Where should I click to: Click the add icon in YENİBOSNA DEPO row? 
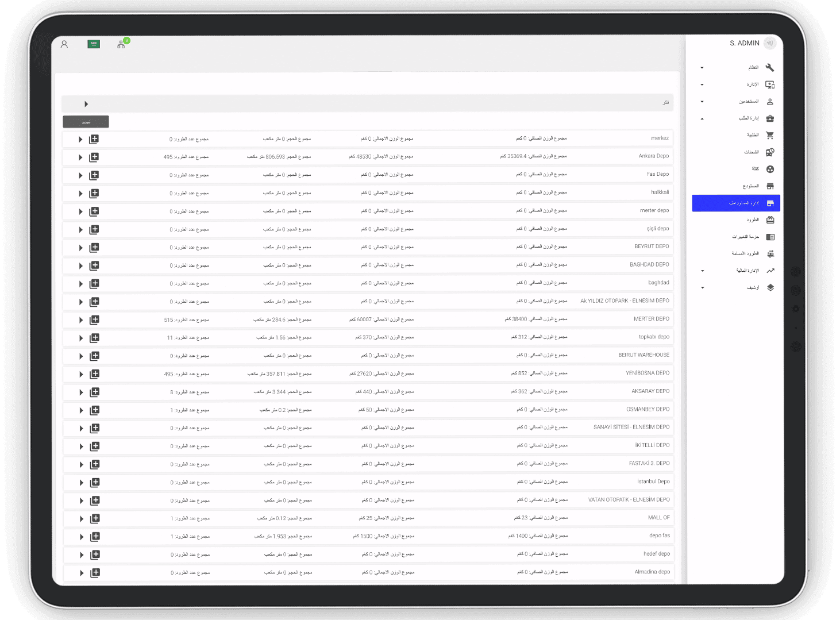(95, 374)
